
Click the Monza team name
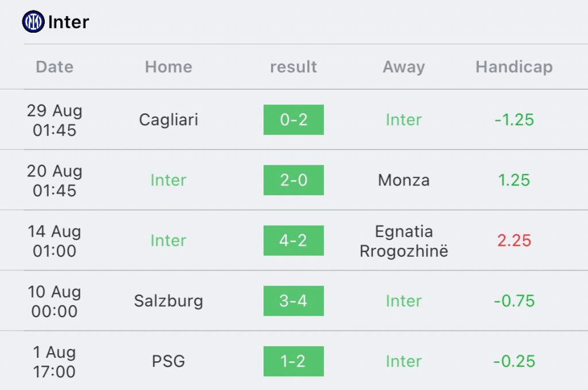404,180
